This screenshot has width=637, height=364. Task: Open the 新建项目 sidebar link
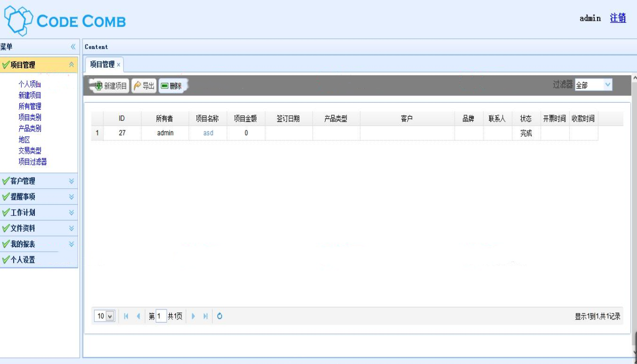(30, 95)
